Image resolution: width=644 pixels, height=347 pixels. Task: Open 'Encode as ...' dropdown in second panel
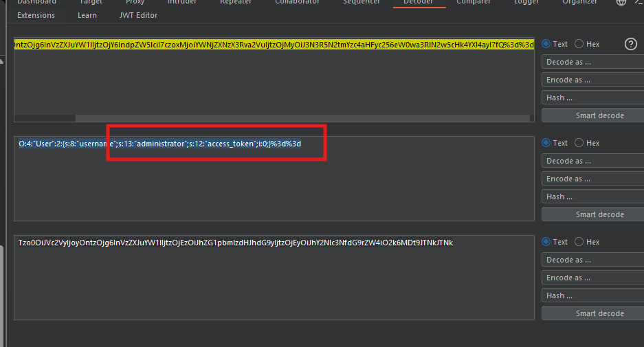tap(592, 179)
